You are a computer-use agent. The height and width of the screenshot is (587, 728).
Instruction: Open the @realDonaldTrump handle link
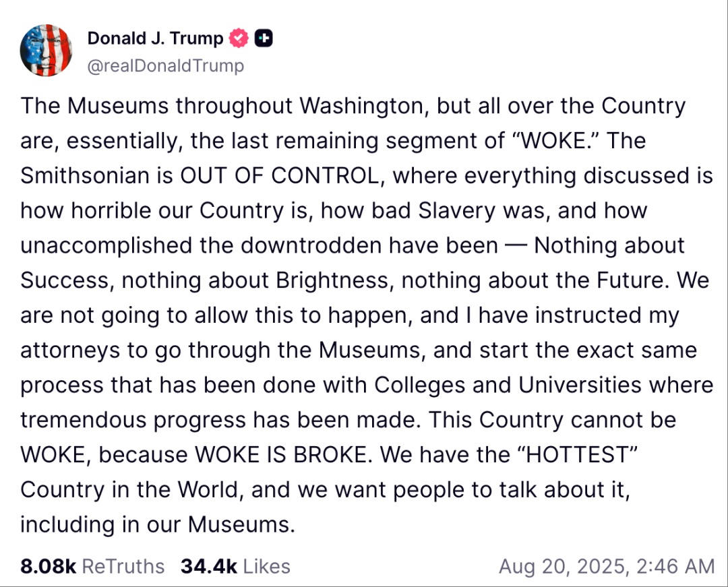pos(166,65)
